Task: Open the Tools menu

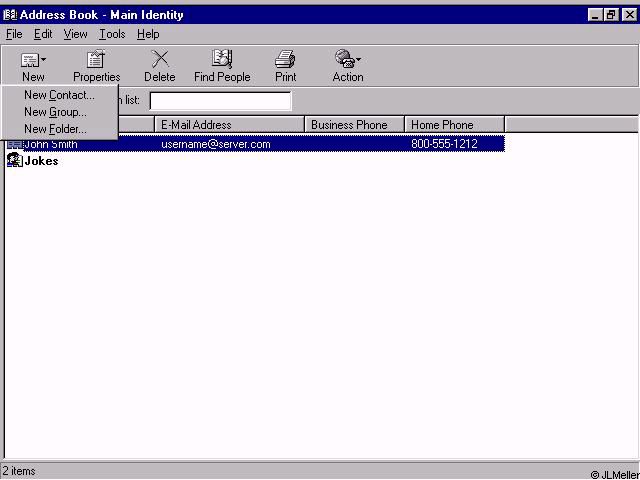Action: [x=112, y=34]
